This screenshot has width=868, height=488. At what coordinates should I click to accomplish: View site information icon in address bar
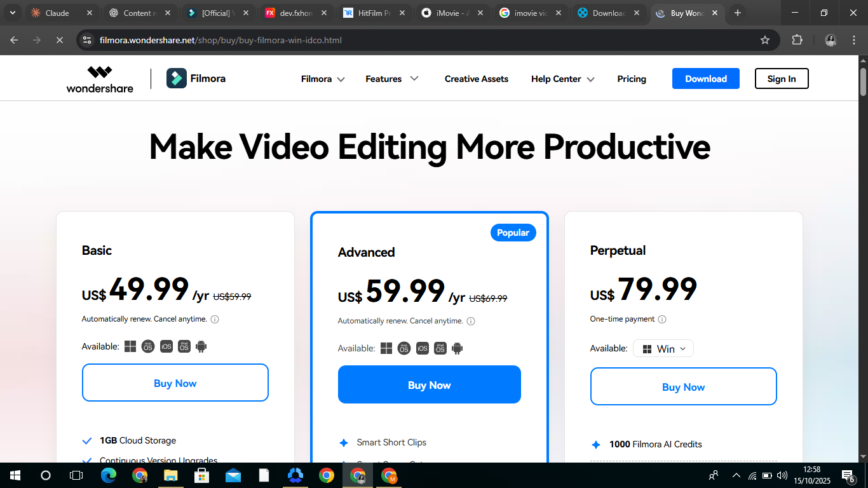coord(88,40)
